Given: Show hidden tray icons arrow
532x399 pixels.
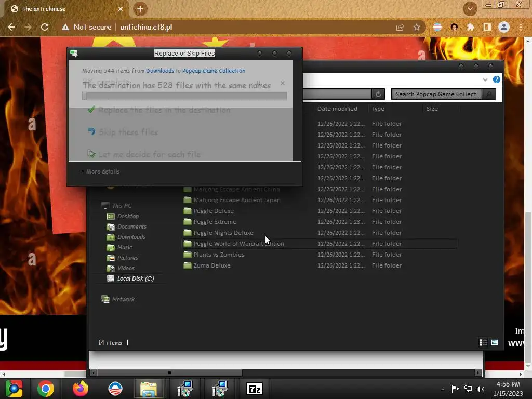Looking at the screenshot, I should click(x=443, y=389).
